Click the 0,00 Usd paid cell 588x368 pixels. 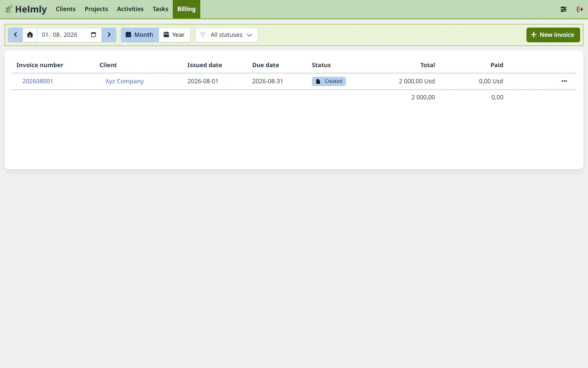click(x=491, y=81)
